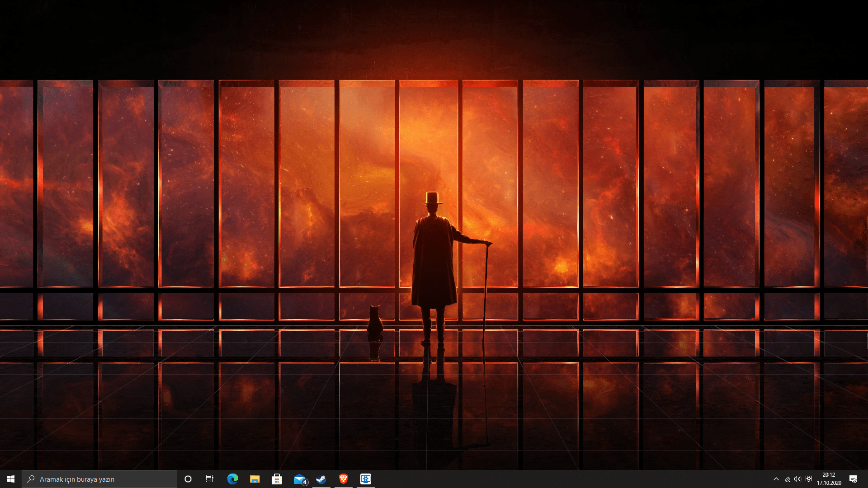Viewport: 868px width, 488px height.
Task: Open File Explorer from the taskbar
Action: [255, 479]
